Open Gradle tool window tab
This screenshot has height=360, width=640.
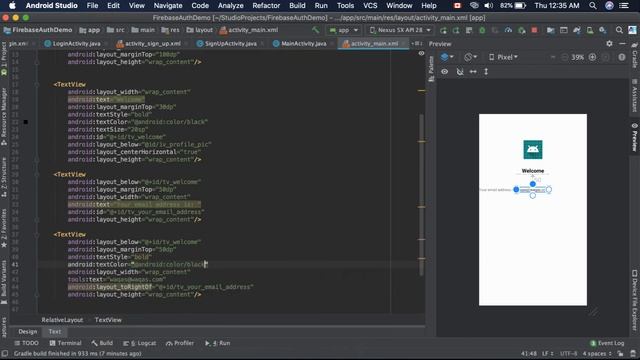point(635,55)
